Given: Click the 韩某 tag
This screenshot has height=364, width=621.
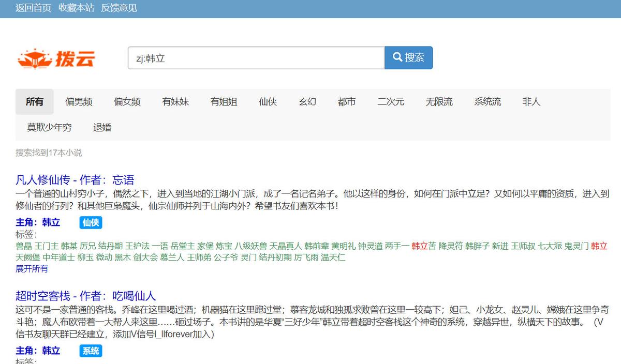Looking at the screenshot, I should point(69,246).
